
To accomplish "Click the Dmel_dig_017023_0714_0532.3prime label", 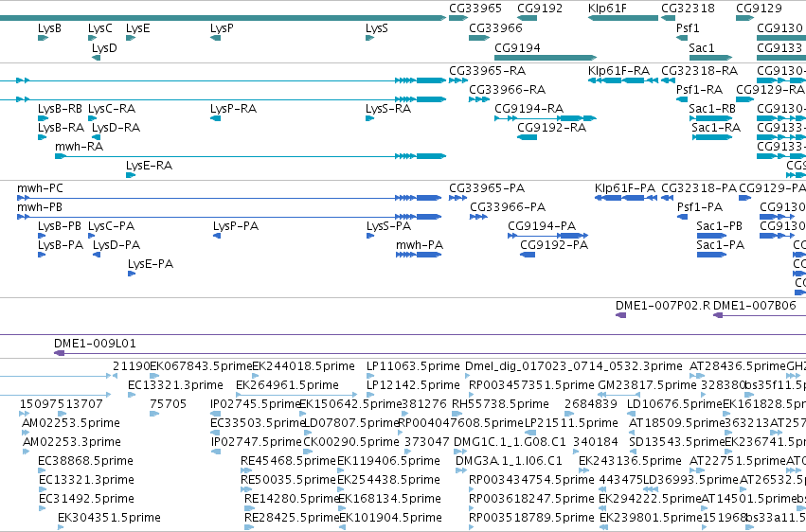I will tap(574, 366).
